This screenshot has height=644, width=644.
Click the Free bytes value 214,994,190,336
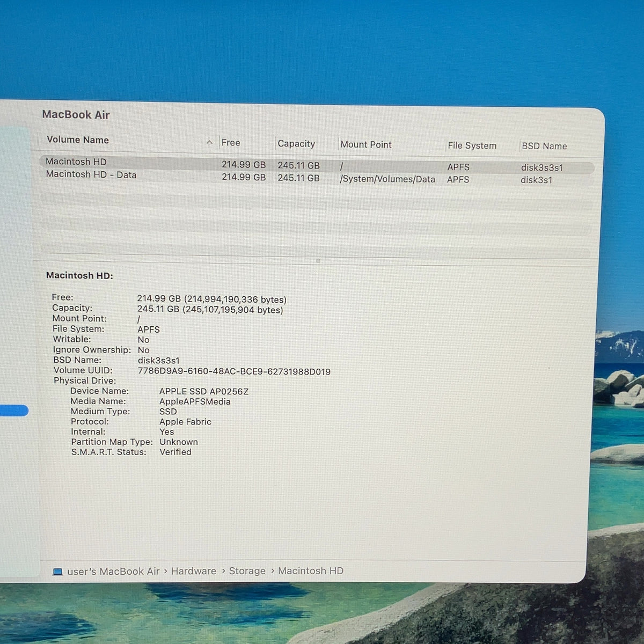click(x=236, y=299)
